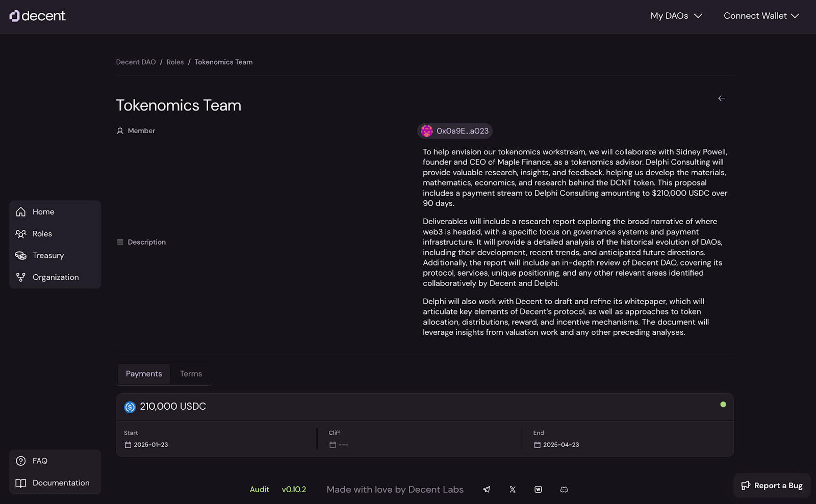
Task: Open the Telegram icon in the footer
Action: click(487, 489)
